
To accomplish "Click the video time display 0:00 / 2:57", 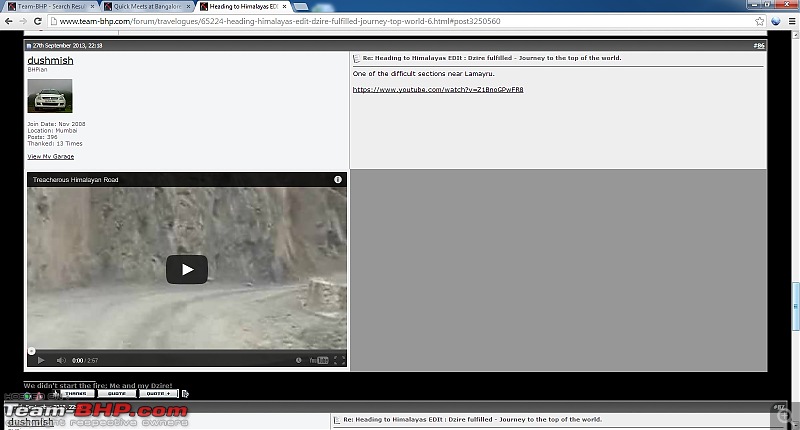I will tap(85, 361).
